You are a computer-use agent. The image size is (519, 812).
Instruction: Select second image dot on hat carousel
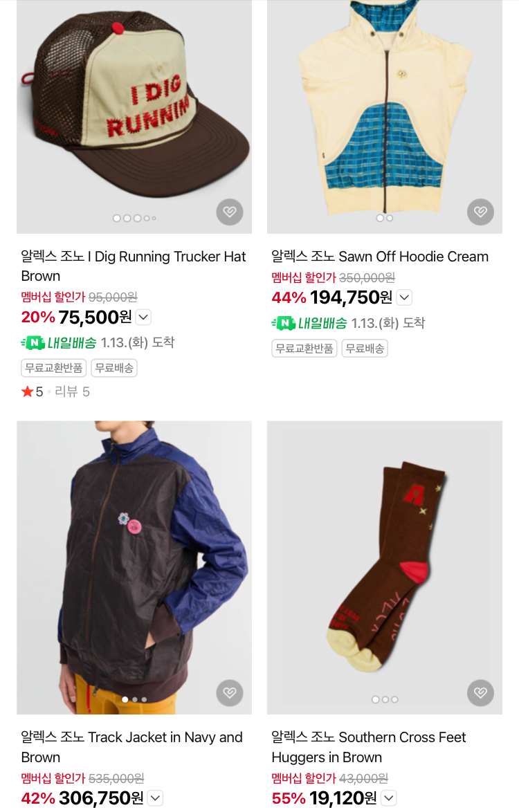pos(127,218)
